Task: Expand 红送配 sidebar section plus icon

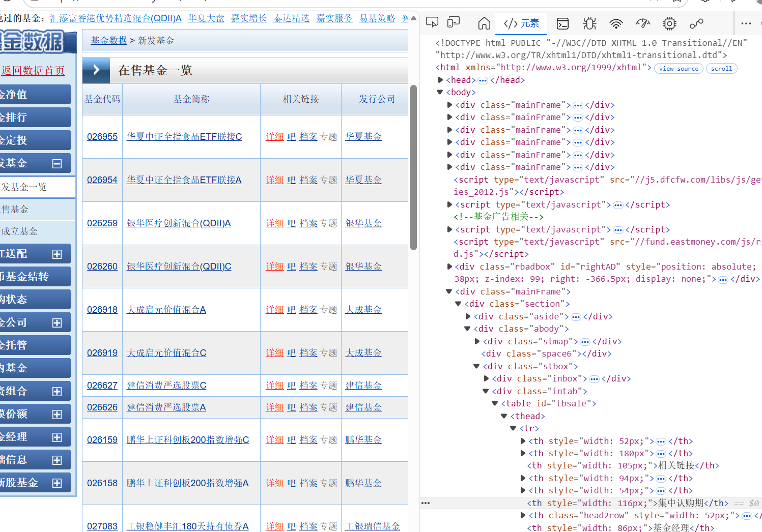Action: pos(57,254)
